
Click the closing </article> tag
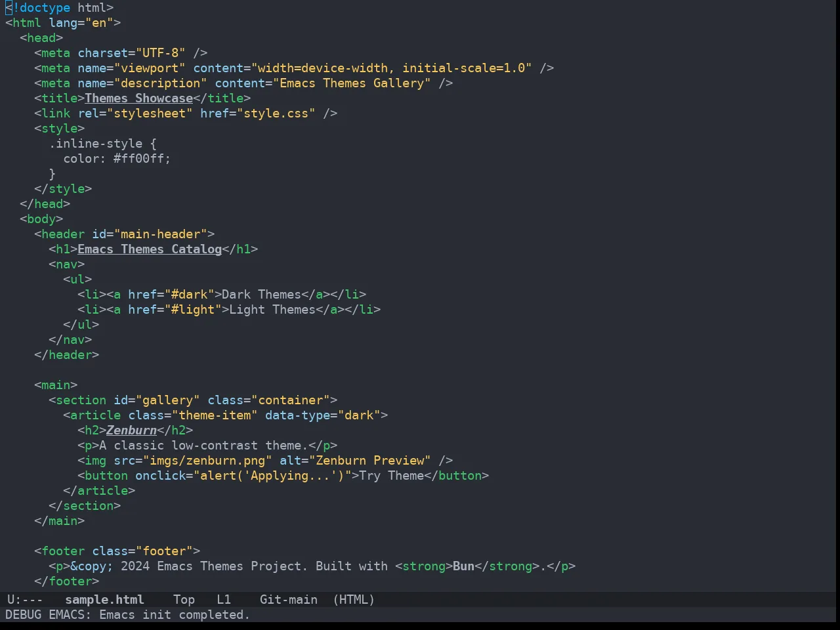[99, 491]
